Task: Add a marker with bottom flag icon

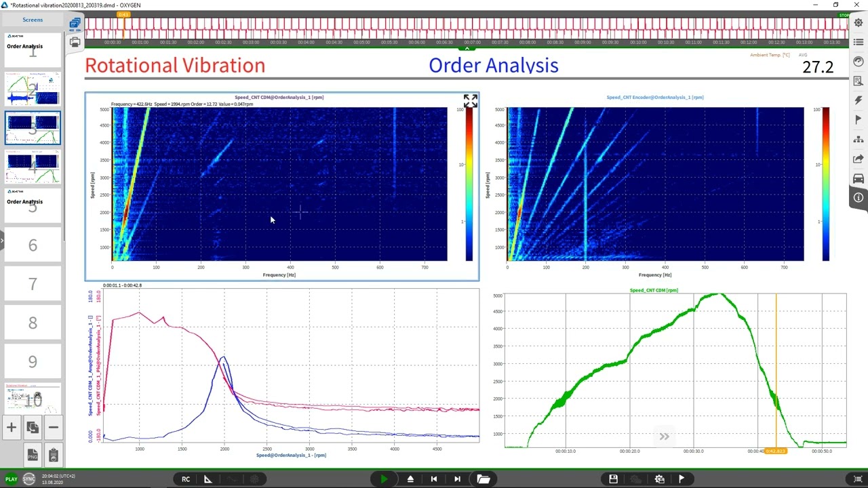Action: tap(682, 479)
